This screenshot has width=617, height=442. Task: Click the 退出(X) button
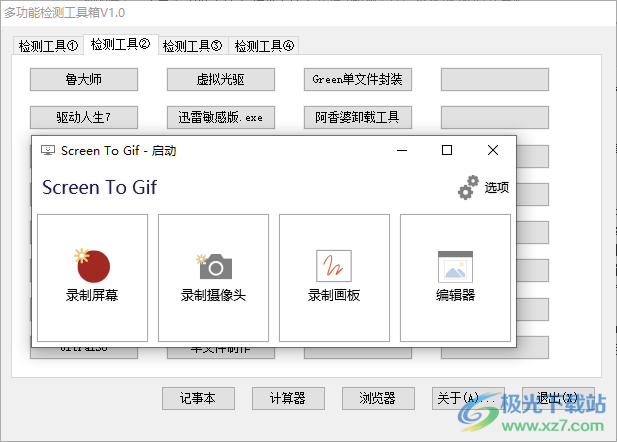[558, 398]
